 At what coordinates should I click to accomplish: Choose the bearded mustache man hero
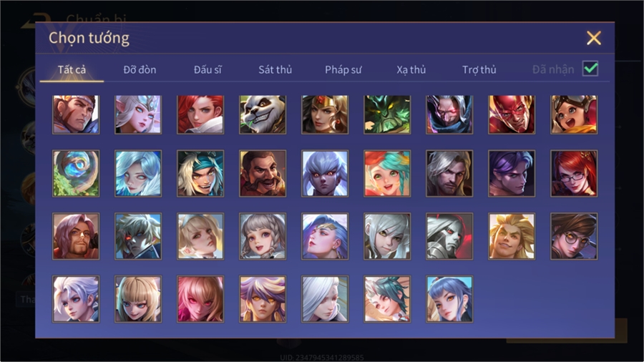click(263, 173)
